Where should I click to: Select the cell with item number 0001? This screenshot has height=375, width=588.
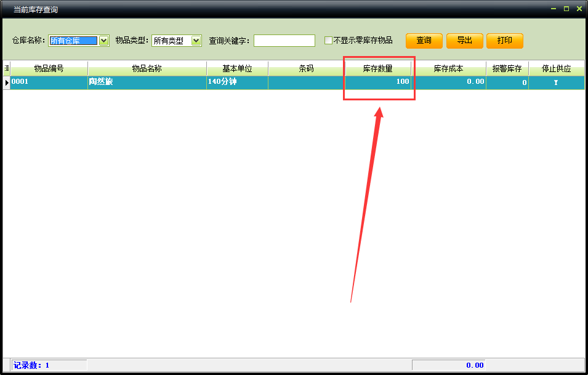coord(49,83)
